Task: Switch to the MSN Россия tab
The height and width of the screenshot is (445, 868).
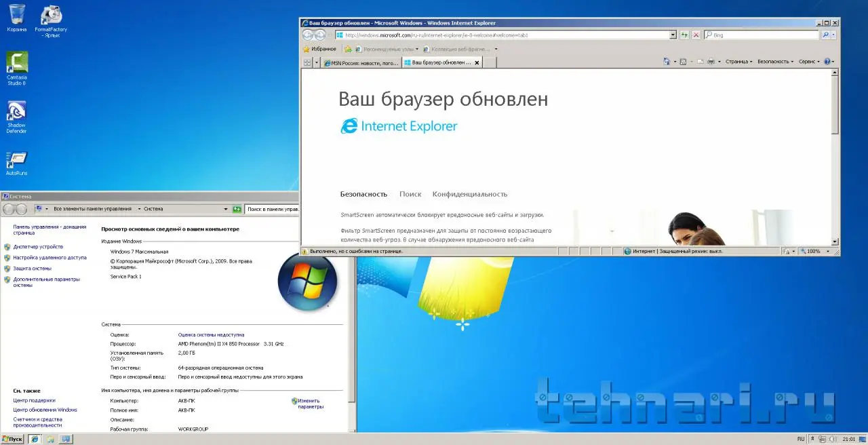Action: coord(360,62)
